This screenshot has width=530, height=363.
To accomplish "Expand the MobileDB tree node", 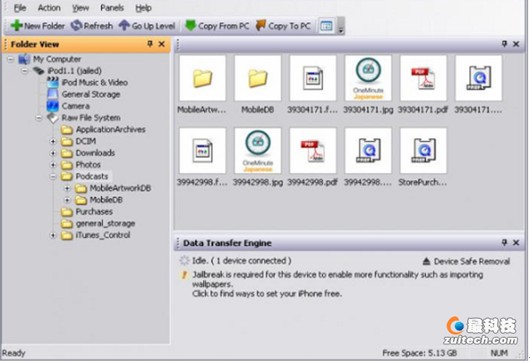I will coord(67,200).
